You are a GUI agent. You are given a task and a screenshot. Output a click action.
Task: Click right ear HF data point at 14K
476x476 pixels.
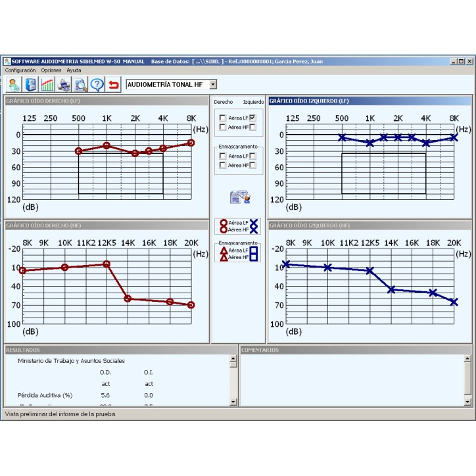tap(128, 298)
